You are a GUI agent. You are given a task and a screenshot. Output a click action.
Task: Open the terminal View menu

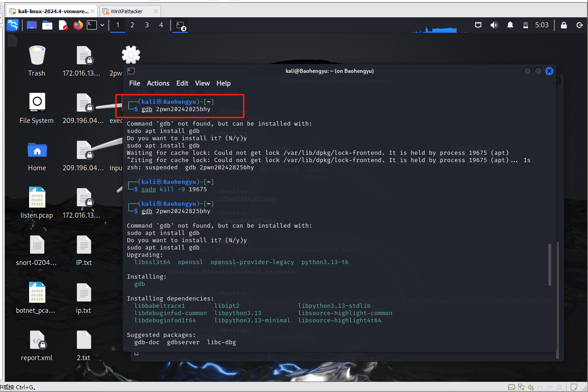coord(202,83)
